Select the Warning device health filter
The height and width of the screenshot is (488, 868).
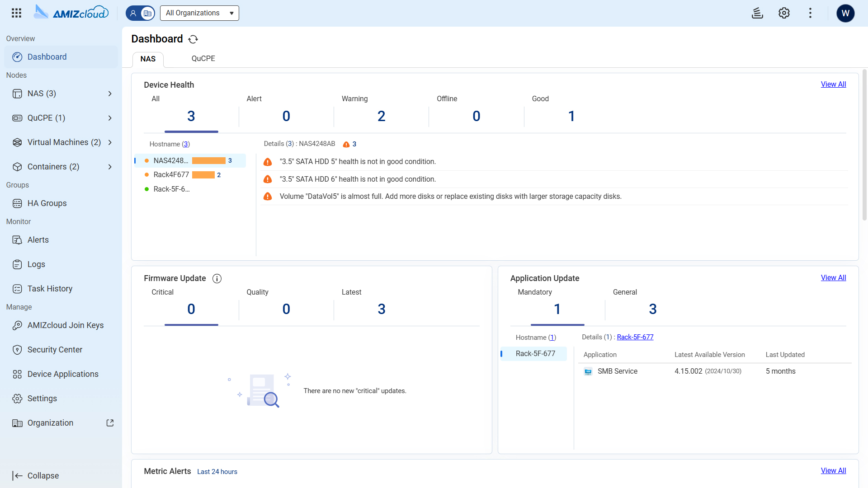click(381, 116)
